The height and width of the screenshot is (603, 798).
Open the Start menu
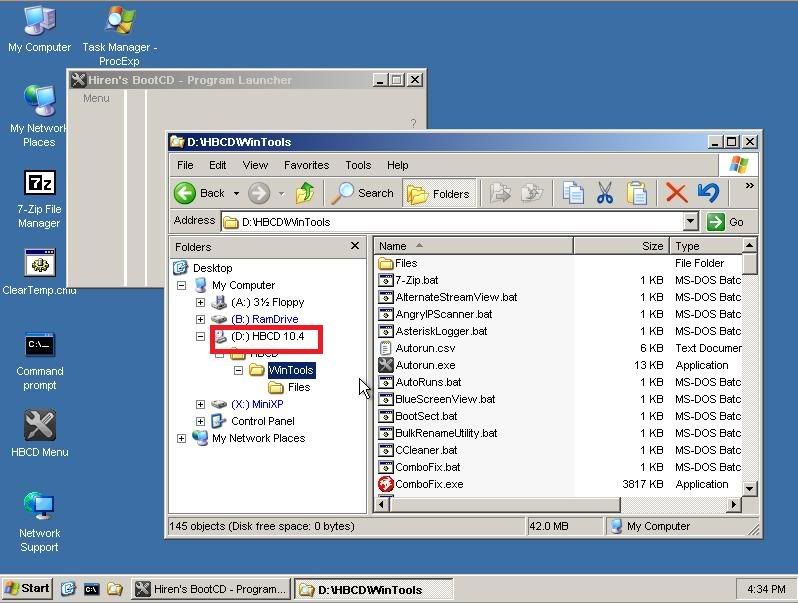click(28, 589)
